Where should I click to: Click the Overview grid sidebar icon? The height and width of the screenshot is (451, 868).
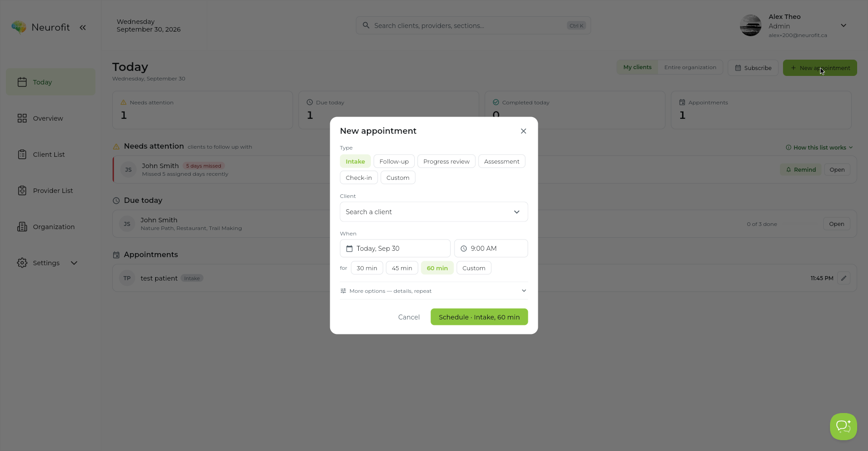(22, 118)
